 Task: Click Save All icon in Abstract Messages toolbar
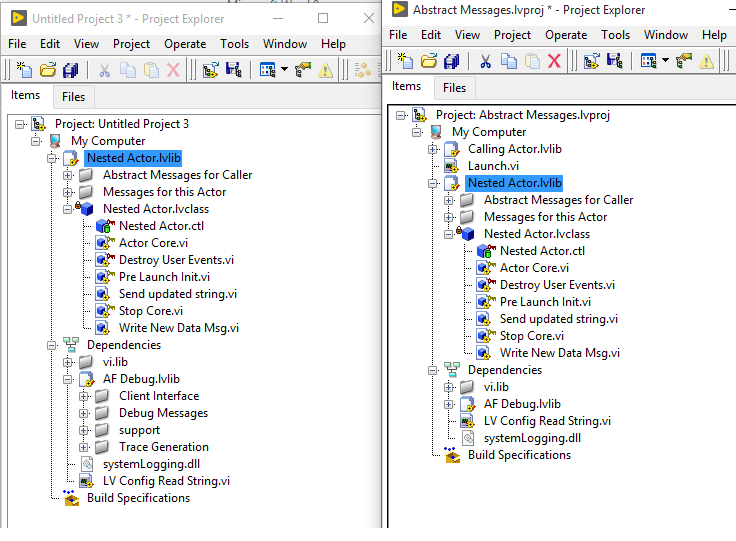pos(452,61)
